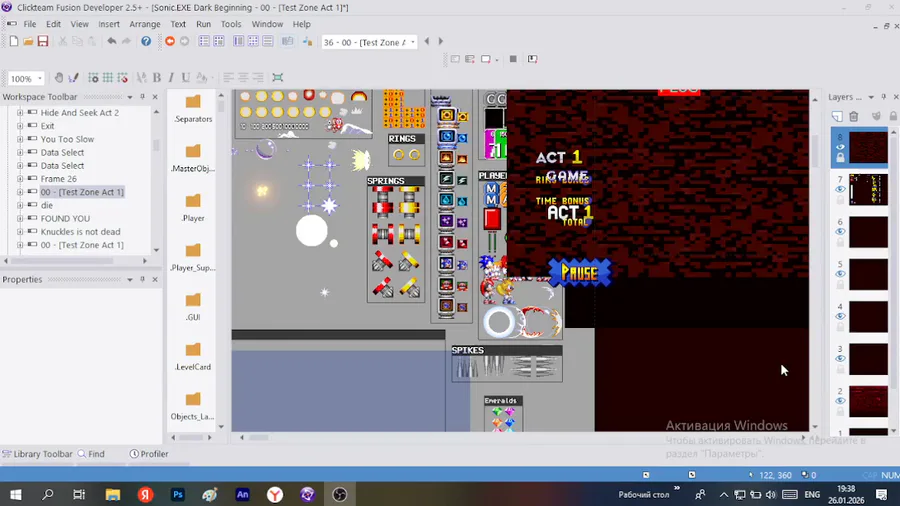
Task: Click the Bold formatting icon
Action: click(156, 77)
